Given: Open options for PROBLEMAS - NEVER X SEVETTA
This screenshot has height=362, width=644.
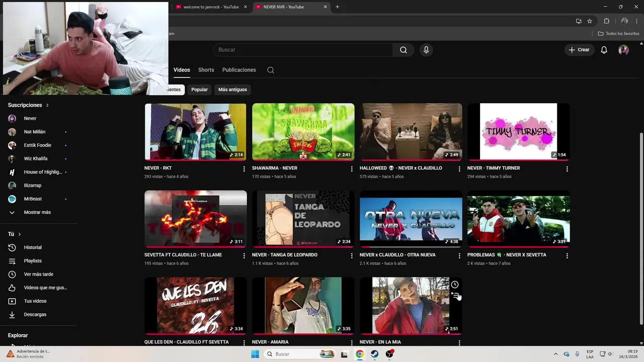Looking at the screenshot, I should pyautogui.click(x=567, y=255).
